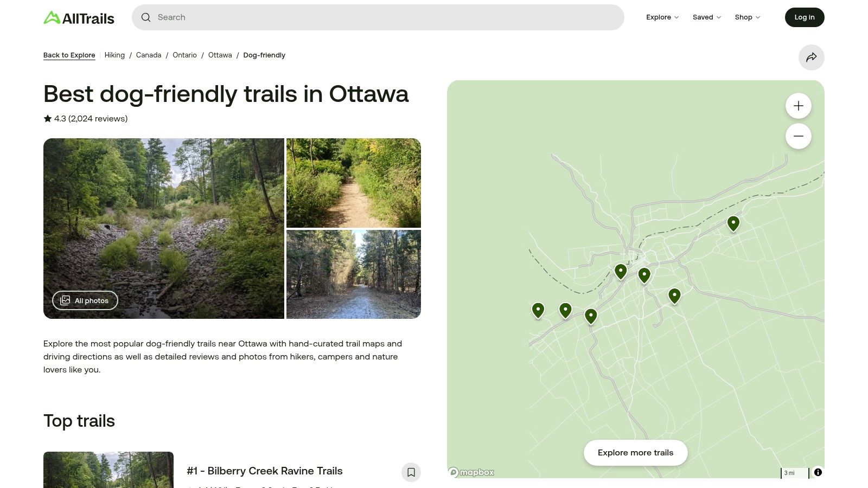Expand the Saved dropdown
This screenshot has height=488, width=868.
coord(706,17)
